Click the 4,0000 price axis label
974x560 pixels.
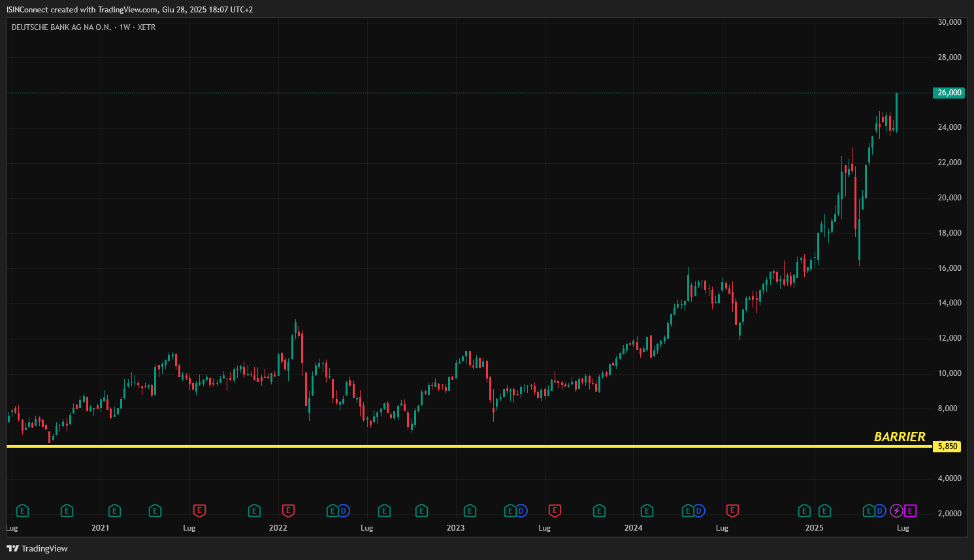(x=949, y=478)
